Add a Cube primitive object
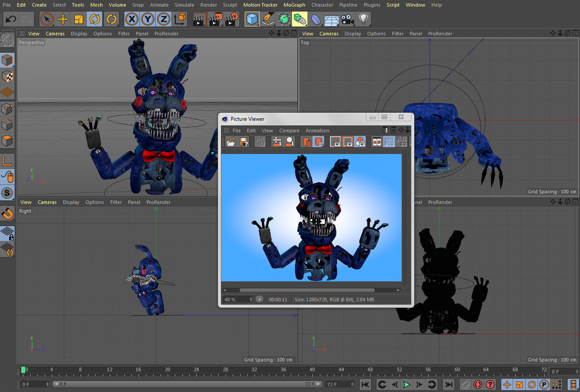The height and width of the screenshot is (392, 580). 252,19
